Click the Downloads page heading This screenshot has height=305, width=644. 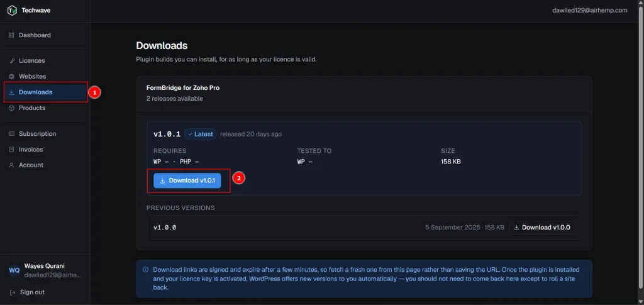pyautogui.click(x=162, y=45)
